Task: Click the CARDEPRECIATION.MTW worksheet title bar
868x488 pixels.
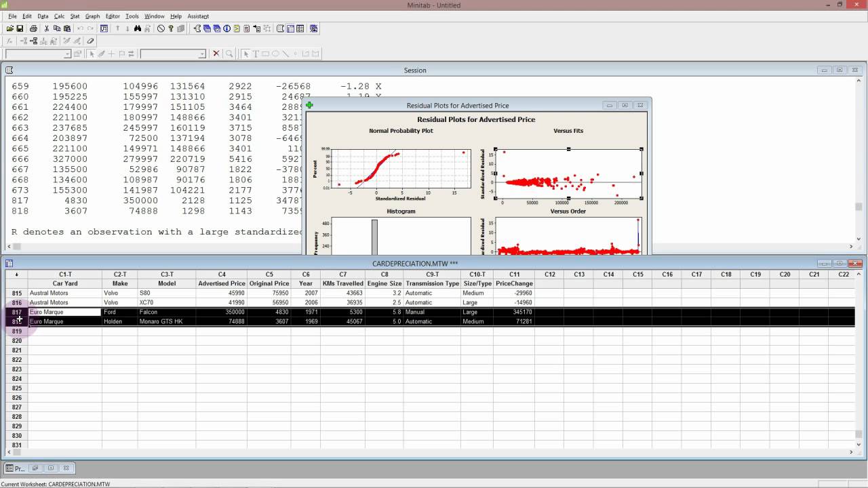Action: click(415, 263)
